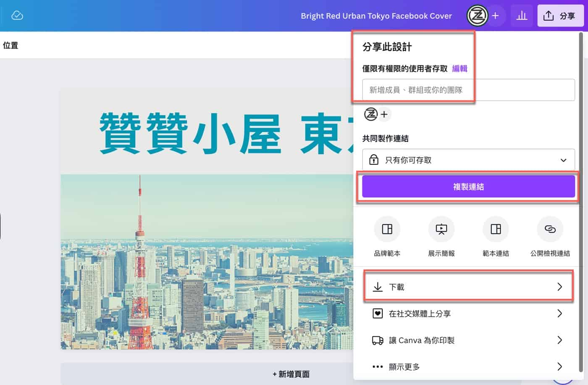The width and height of the screenshot is (588, 385).
Task: Click the 新增成員 member input field
Action: pos(468,90)
